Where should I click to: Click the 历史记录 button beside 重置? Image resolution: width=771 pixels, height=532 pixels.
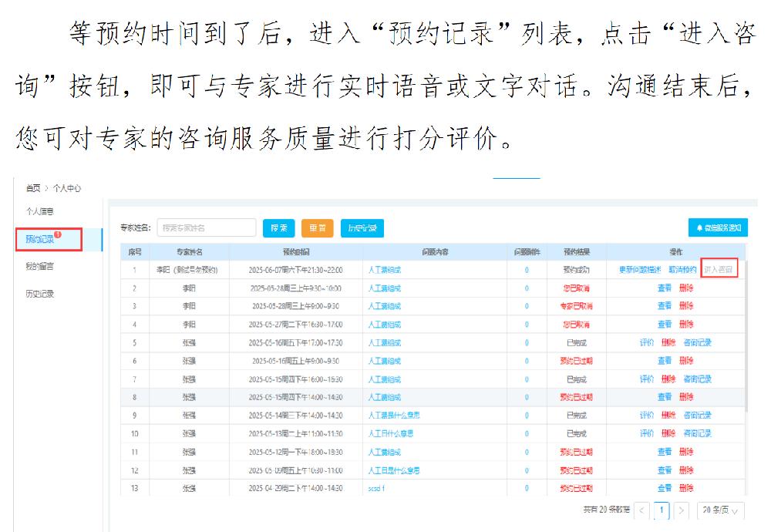362,227
